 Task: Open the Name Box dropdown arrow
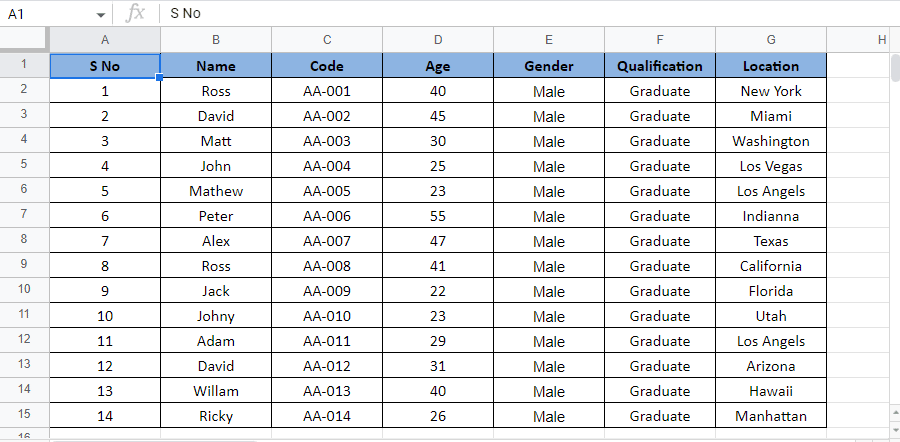click(x=101, y=15)
